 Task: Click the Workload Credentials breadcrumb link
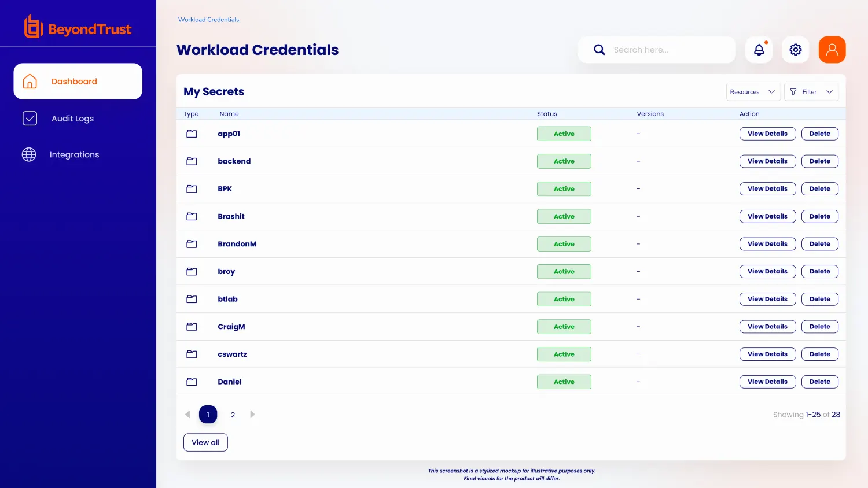pyautogui.click(x=208, y=20)
